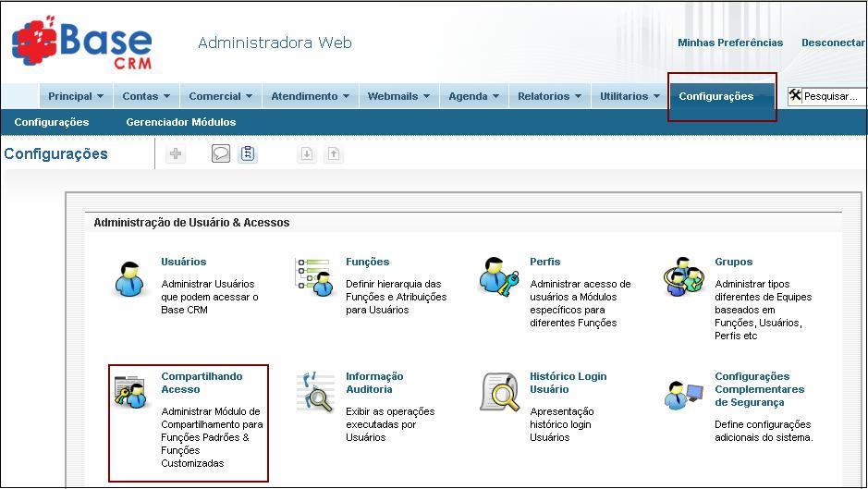Click the Funções hierarchy icon
Screen dimensions: 868x489
pos(315,275)
